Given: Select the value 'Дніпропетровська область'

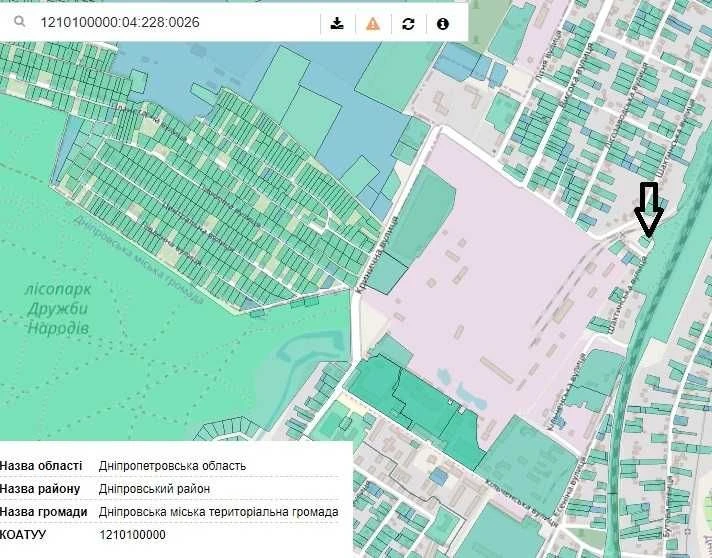Looking at the screenshot, I should click(x=172, y=466).
